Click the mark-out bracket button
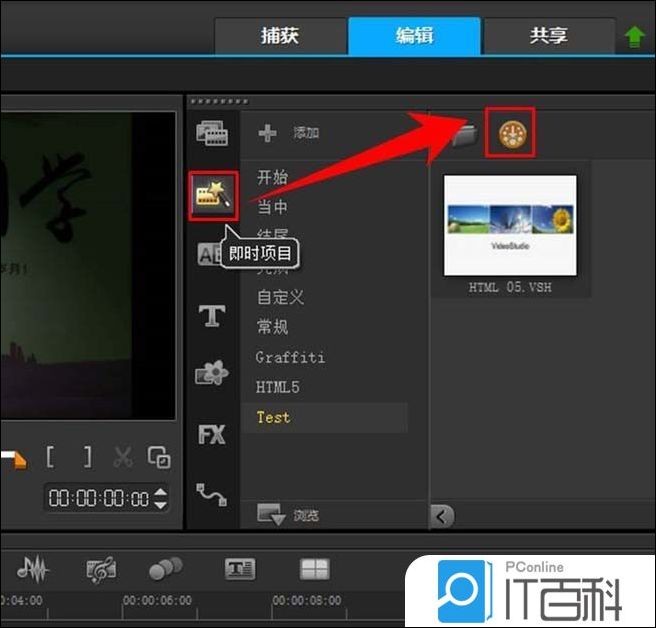Image resolution: width=656 pixels, height=628 pixels. pyautogui.click(x=87, y=456)
